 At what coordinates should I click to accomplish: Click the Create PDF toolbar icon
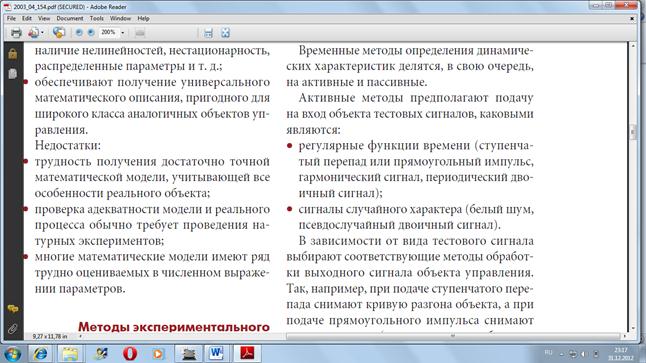34,33
